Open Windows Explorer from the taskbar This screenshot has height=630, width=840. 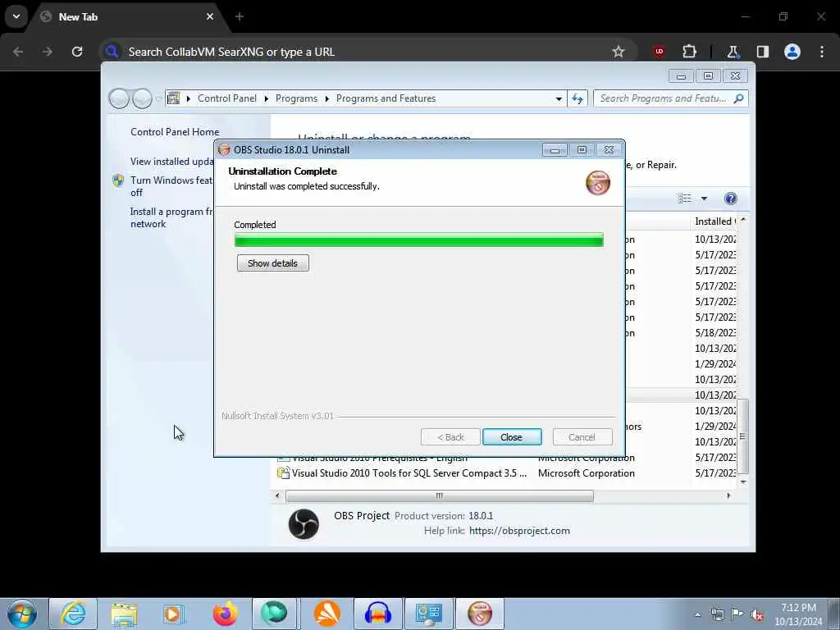click(124, 614)
